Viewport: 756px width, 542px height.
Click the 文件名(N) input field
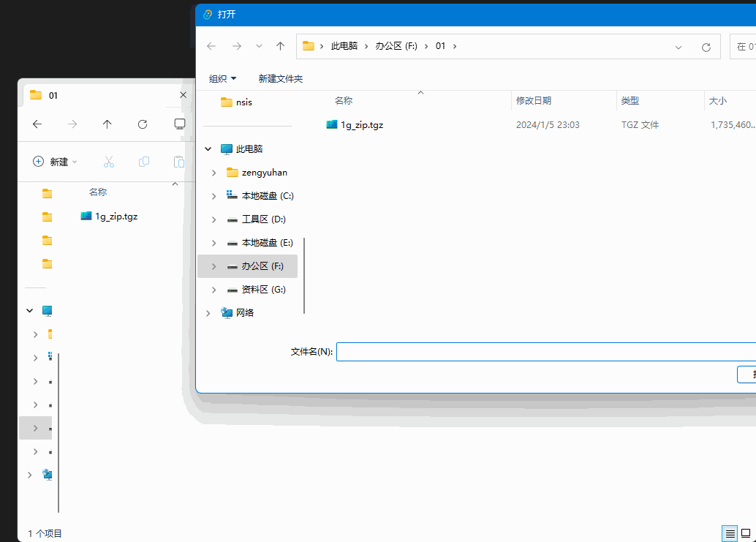coord(545,352)
